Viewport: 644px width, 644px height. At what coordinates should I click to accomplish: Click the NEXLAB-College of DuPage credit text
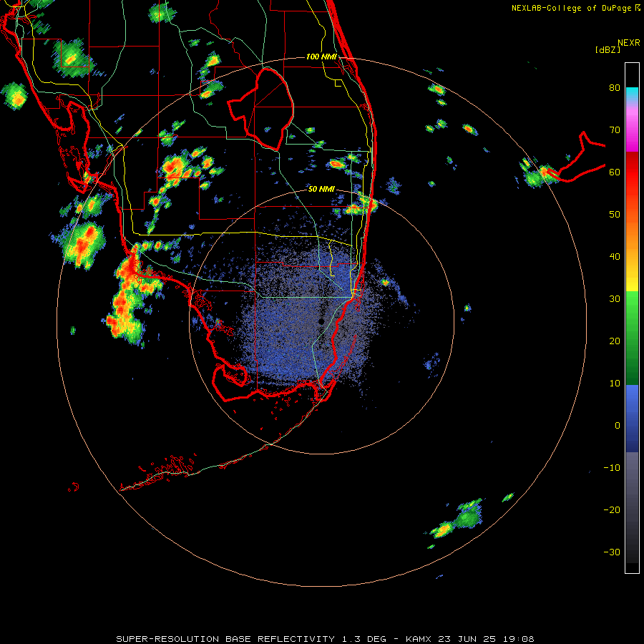[x=576, y=8]
